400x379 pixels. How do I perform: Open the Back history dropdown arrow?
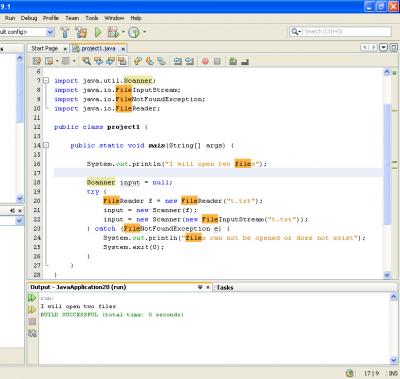pos(57,61)
